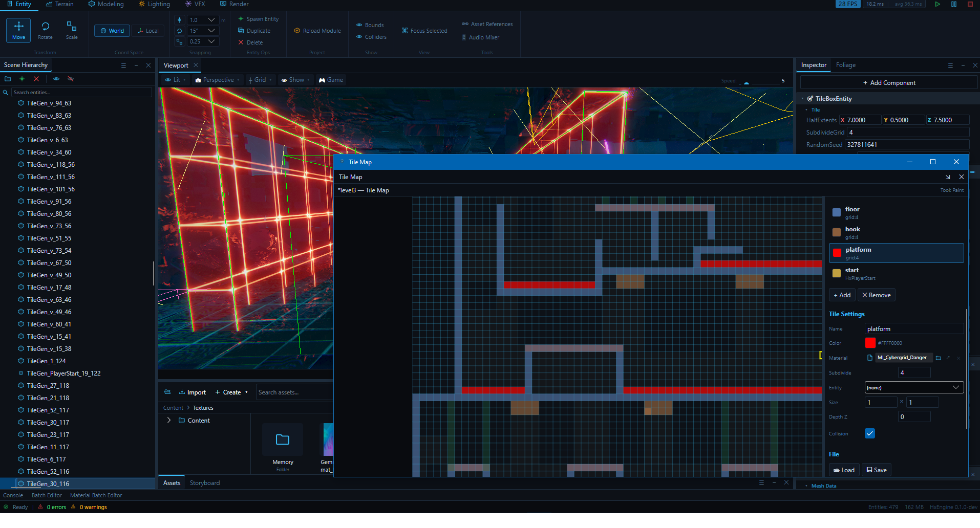
Task: Open the Terrain ribbon tab
Action: click(59, 4)
